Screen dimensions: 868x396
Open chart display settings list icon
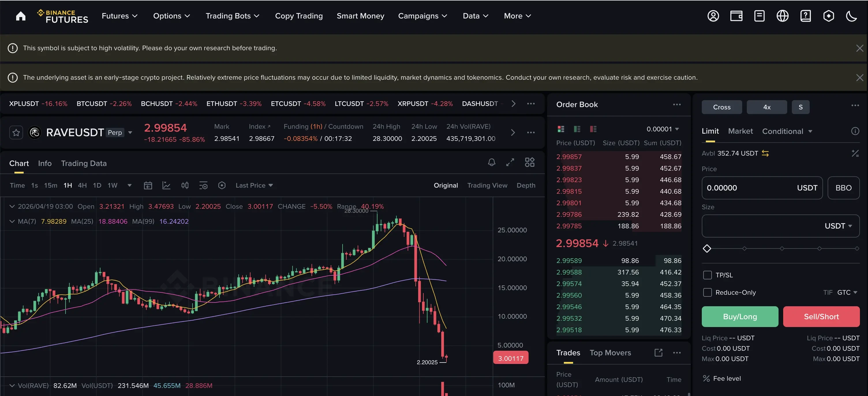[x=203, y=185]
